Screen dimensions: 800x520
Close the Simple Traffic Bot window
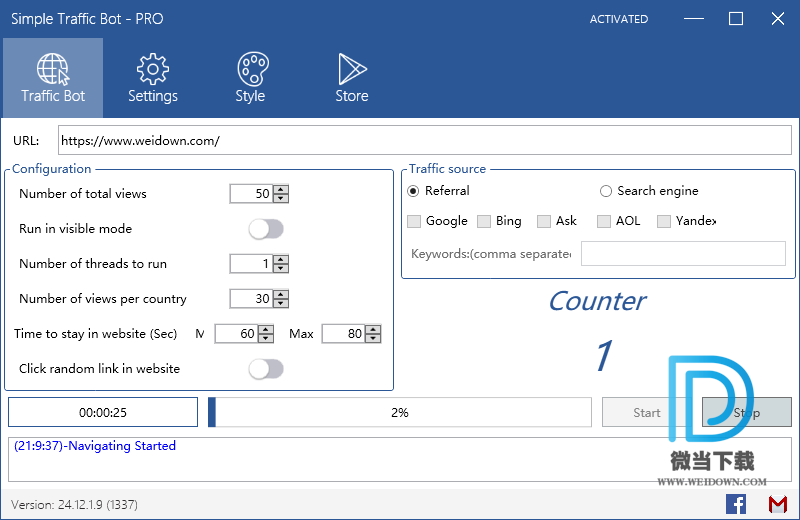tap(778, 19)
